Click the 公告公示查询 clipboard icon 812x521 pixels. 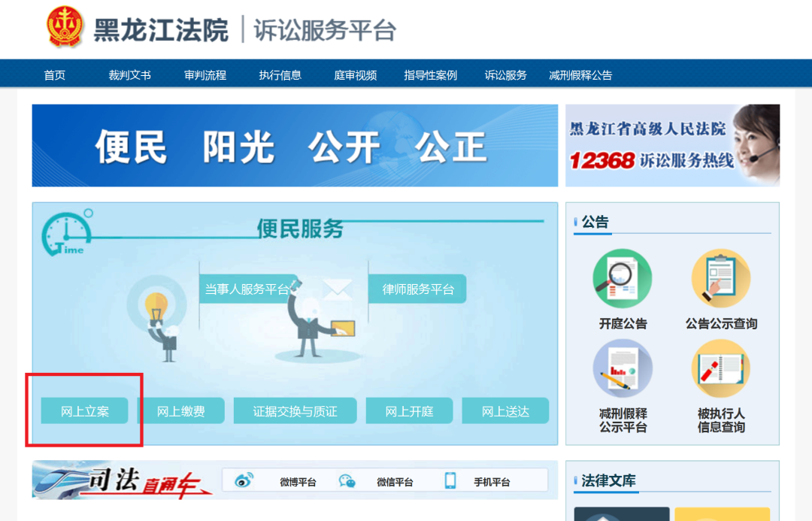720,278
